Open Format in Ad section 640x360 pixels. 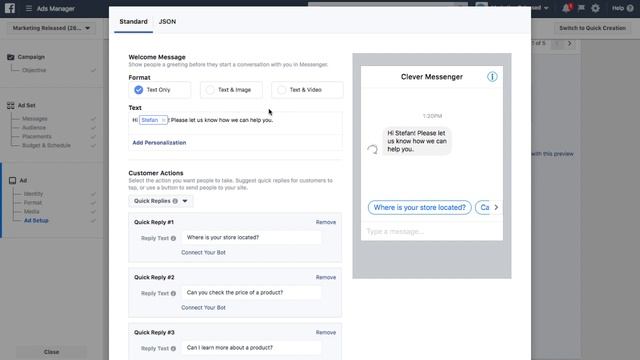[33, 203]
